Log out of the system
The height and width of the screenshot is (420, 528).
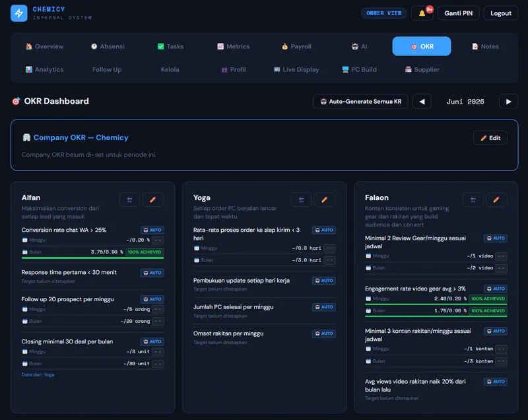tap(501, 13)
